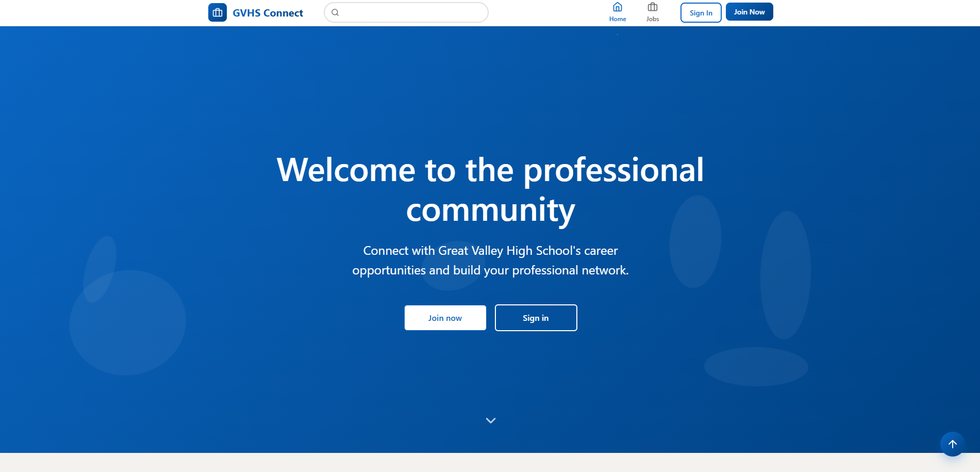Click the tall oval shape on far right

coord(785,274)
